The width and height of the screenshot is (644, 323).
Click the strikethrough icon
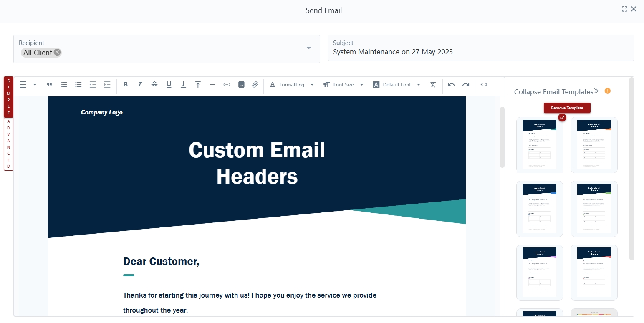(x=154, y=84)
